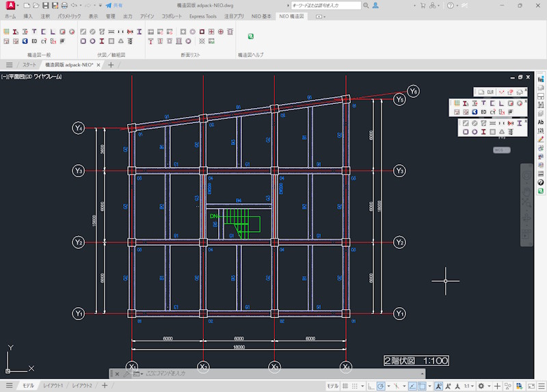Open the レイアウト1 layout tab
This screenshot has height=392, width=547.
(x=53, y=385)
